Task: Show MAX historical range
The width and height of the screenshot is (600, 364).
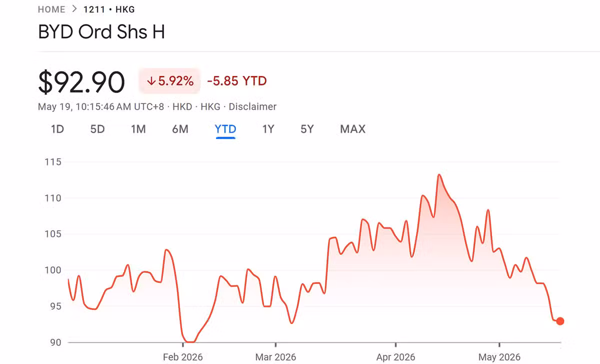Action: tap(353, 129)
